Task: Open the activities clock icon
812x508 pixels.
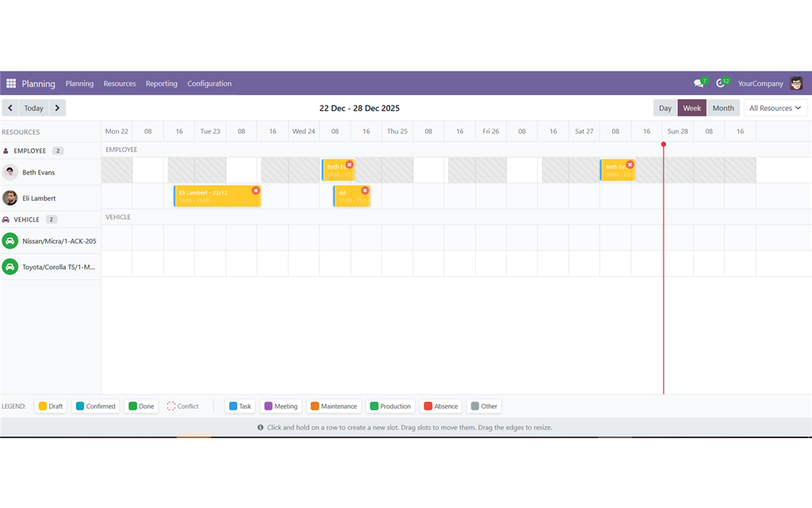Action: coord(720,83)
